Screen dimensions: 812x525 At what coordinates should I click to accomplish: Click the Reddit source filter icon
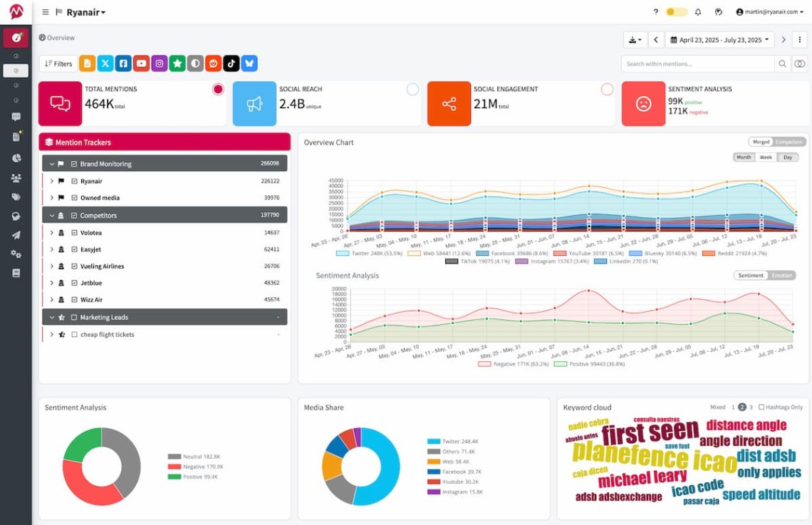click(x=213, y=63)
